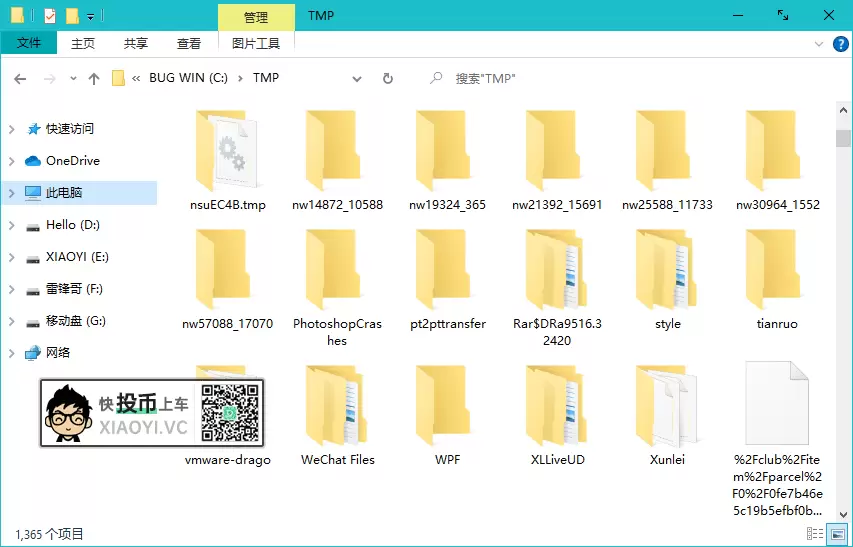Expand 雷锋哥 (F:) tree node

11,289
